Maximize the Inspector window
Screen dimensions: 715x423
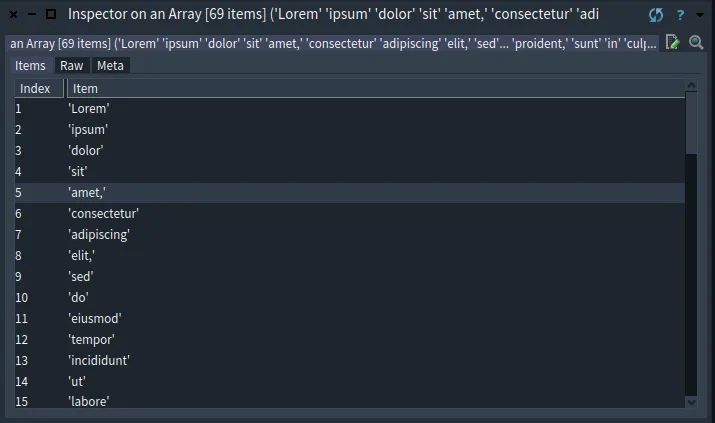[51, 15]
